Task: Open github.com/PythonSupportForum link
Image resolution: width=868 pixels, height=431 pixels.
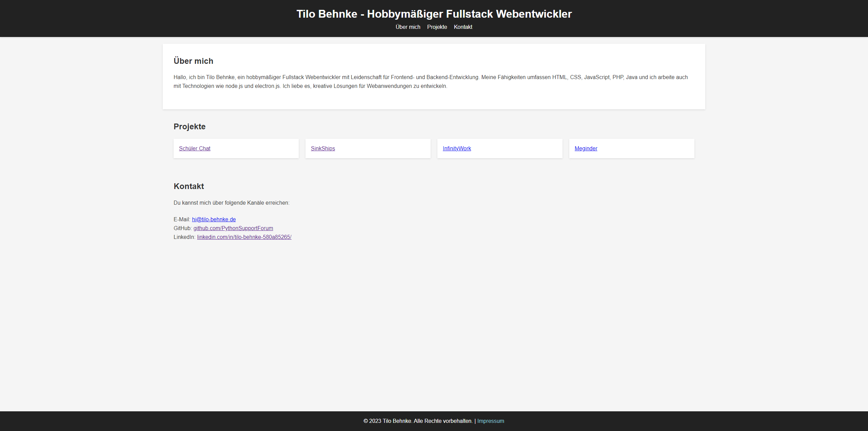Action: pyautogui.click(x=233, y=228)
